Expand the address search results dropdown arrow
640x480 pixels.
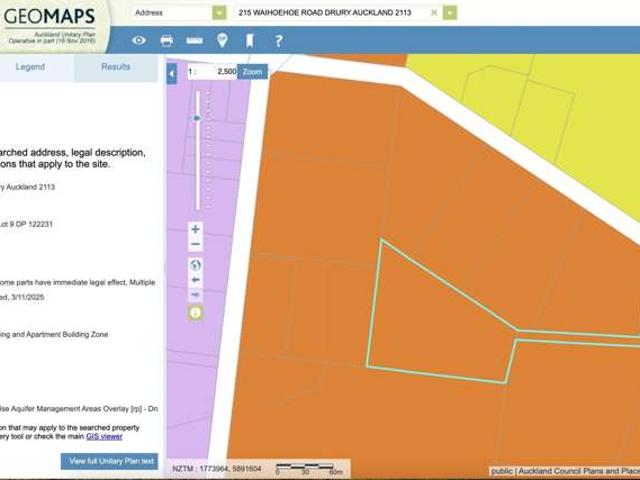[x=450, y=13]
